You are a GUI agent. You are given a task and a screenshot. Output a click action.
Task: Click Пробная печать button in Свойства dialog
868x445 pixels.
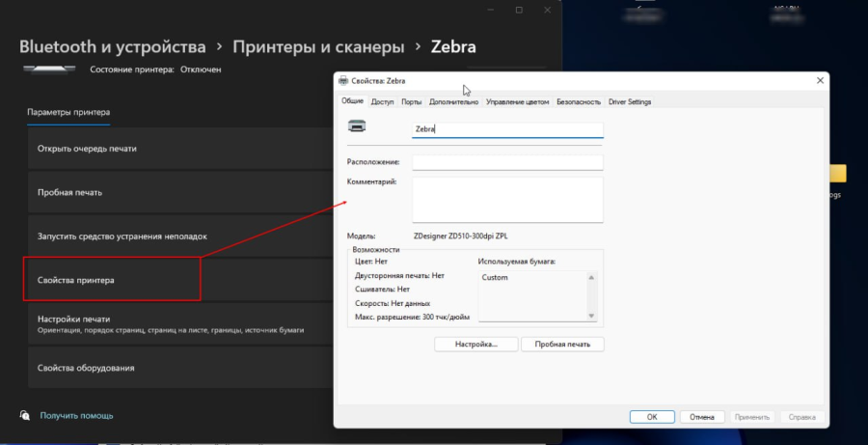(x=562, y=345)
